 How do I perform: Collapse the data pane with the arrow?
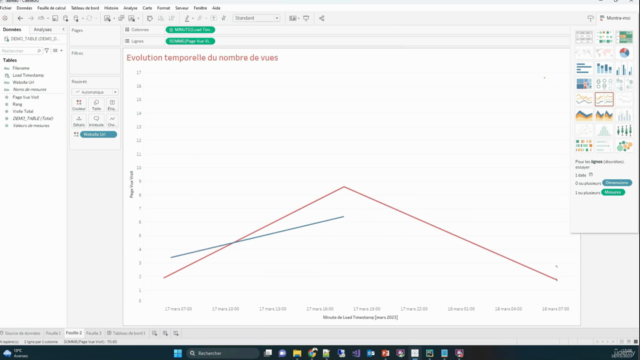[63, 29]
